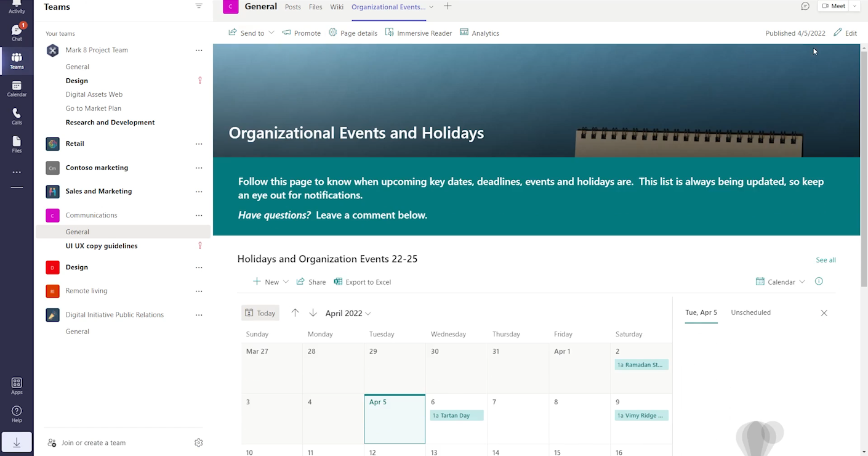Open more options for Design team

(x=199, y=267)
